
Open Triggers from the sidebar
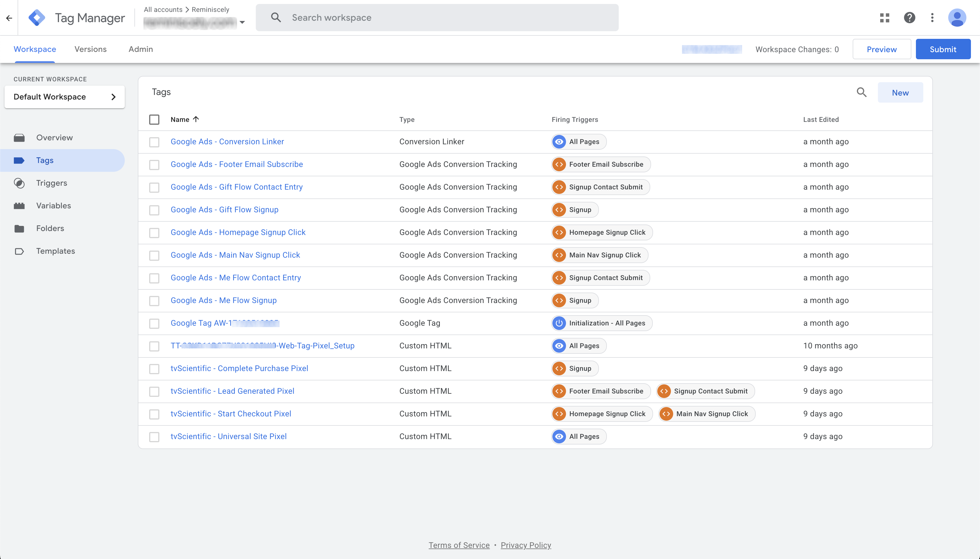pyautogui.click(x=51, y=183)
